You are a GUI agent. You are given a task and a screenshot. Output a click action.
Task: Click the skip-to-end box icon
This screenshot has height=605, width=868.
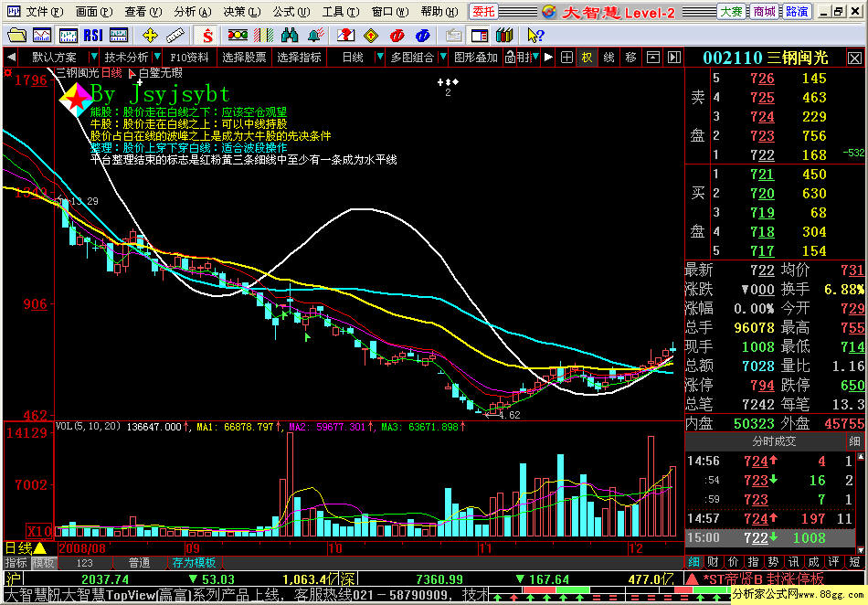(673, 57)
